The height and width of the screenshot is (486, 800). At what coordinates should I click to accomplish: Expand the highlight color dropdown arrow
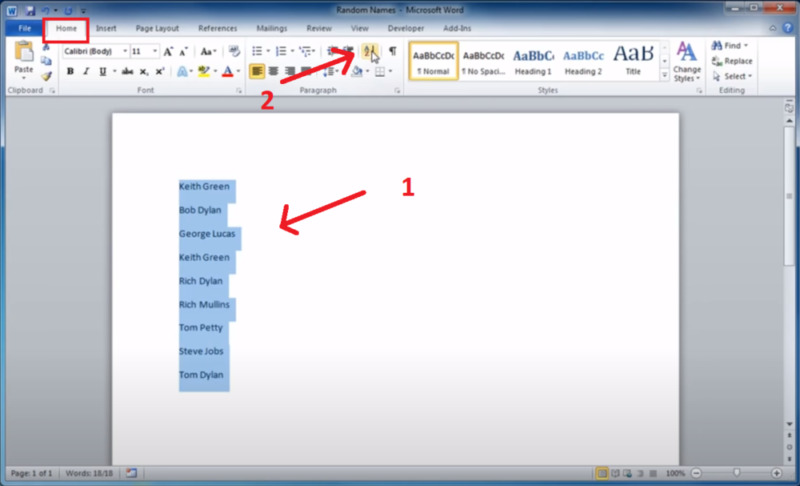[215, 71]
